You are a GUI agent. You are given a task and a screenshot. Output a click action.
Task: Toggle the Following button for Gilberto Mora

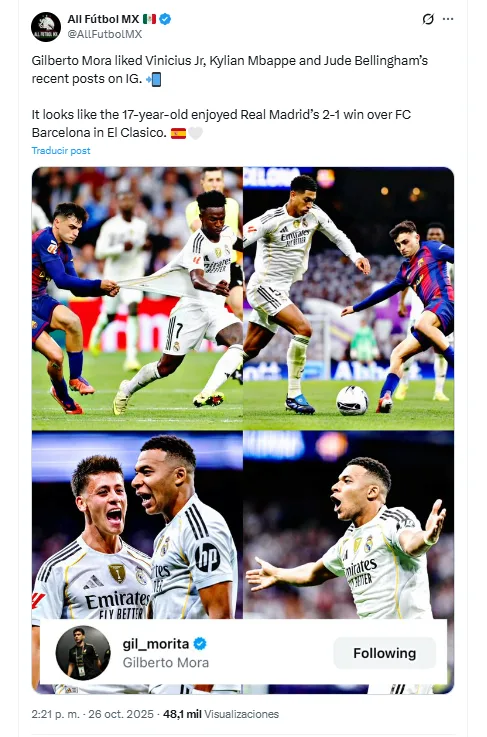pyautogui.click(x=385, y=653)
